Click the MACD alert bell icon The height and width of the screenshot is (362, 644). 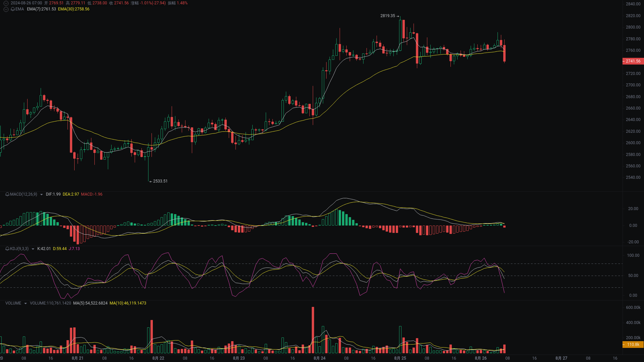tap(7, 194)
